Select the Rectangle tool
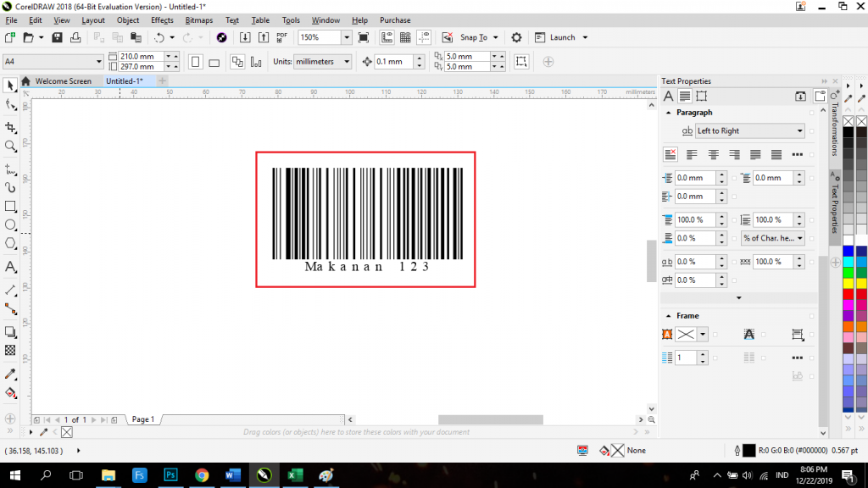The width and height of the screenshot is (868, 488). tap(10, 207)
